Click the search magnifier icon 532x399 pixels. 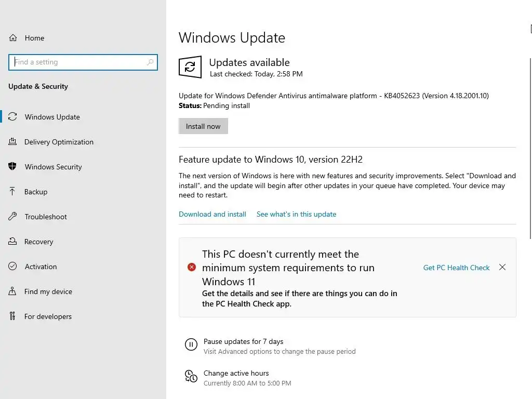(x=150, y=62)
